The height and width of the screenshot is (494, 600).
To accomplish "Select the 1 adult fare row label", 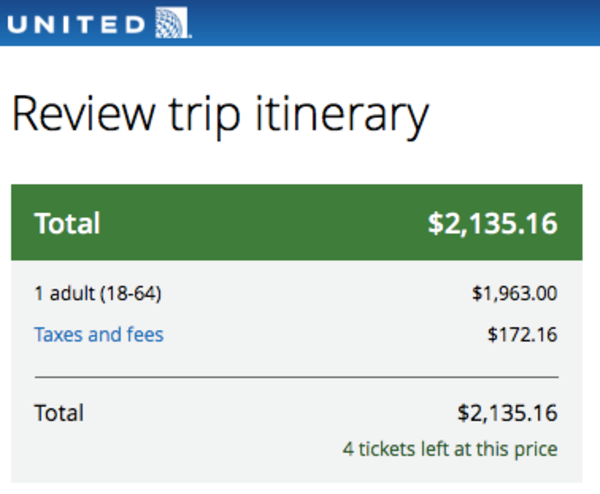I will [x=98, y=294].
